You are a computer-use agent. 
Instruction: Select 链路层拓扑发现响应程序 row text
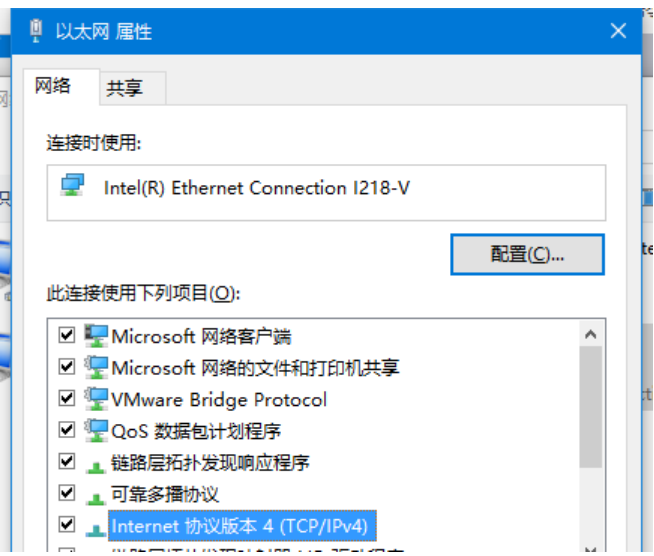coord(210,463)
